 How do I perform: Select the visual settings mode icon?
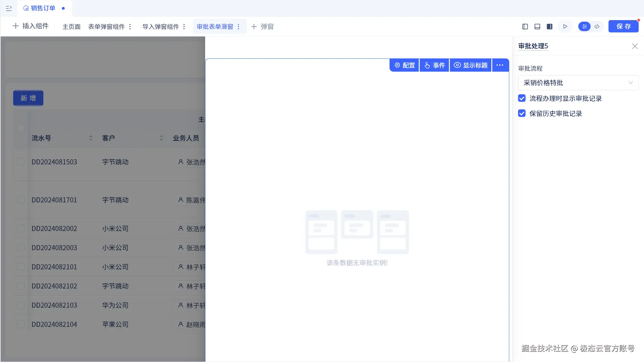coord(584,27)
